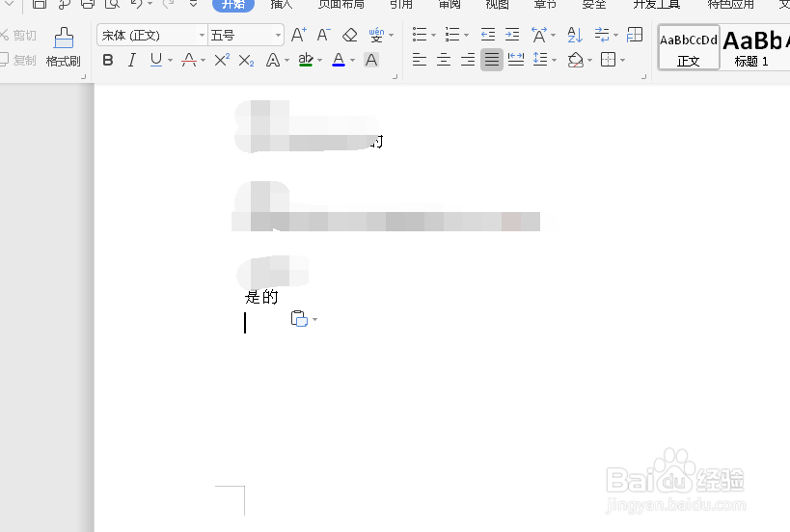Screen dimensions: 790x532
Task: Click the clear formatting eraser icon
Action: click(x=349, y=35)
